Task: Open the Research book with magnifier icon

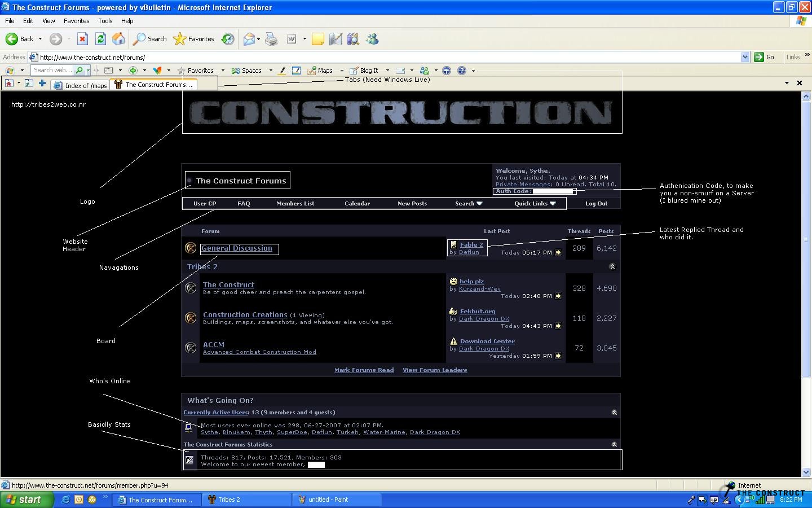Action: coord(354,39)
